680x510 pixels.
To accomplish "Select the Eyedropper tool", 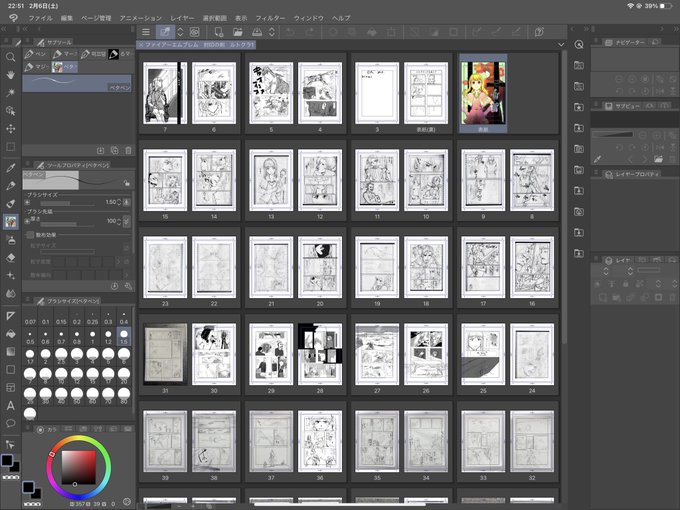I will (10, 168).
